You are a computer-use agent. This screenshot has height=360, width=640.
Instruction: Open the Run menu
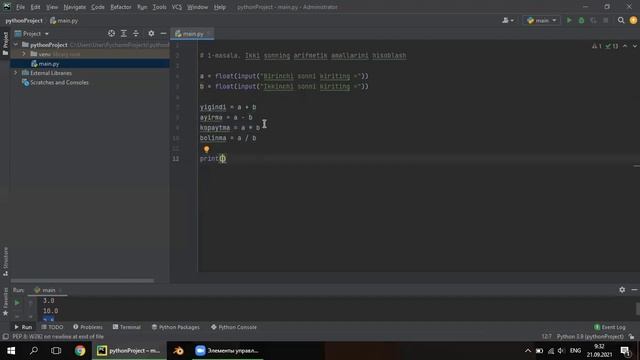coord(142,7)
